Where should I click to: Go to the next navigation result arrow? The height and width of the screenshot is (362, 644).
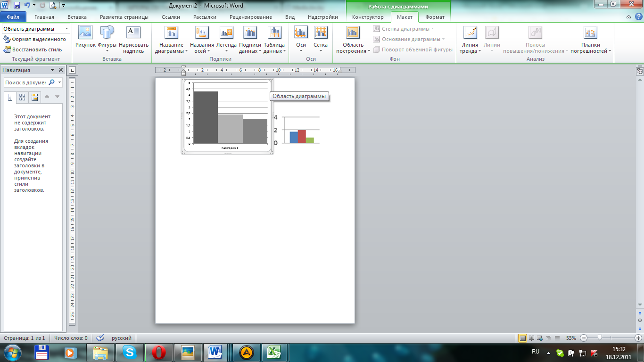click(57, 97)
